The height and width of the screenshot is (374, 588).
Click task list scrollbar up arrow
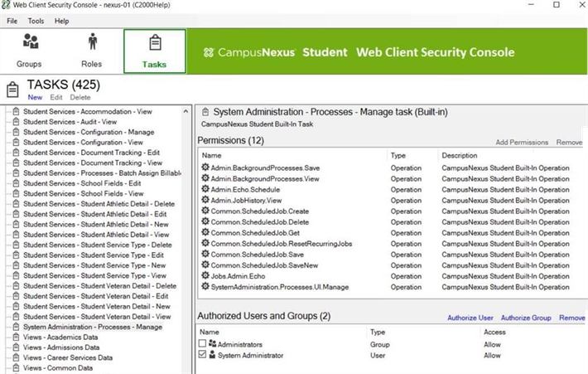(x=186, y=111)
